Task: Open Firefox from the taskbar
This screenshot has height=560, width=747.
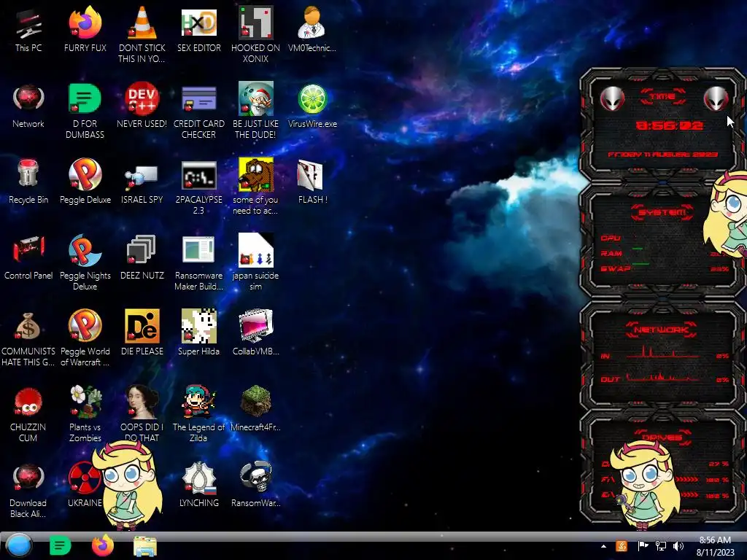Action: point(102,545)
